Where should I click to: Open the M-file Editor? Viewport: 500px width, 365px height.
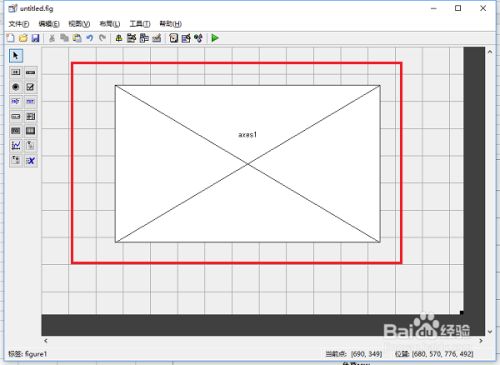[173, 38]
